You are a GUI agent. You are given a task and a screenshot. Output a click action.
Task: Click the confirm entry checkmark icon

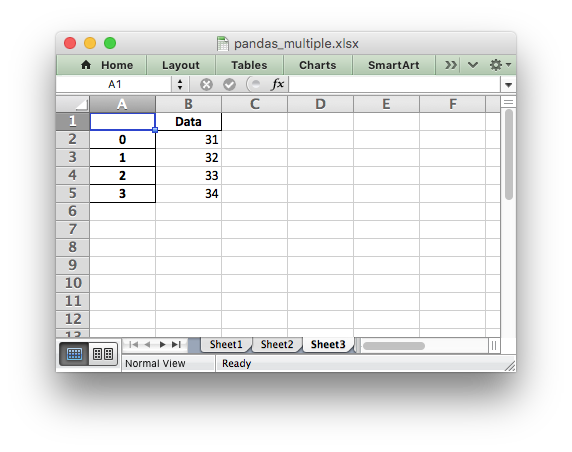[229, 85]
